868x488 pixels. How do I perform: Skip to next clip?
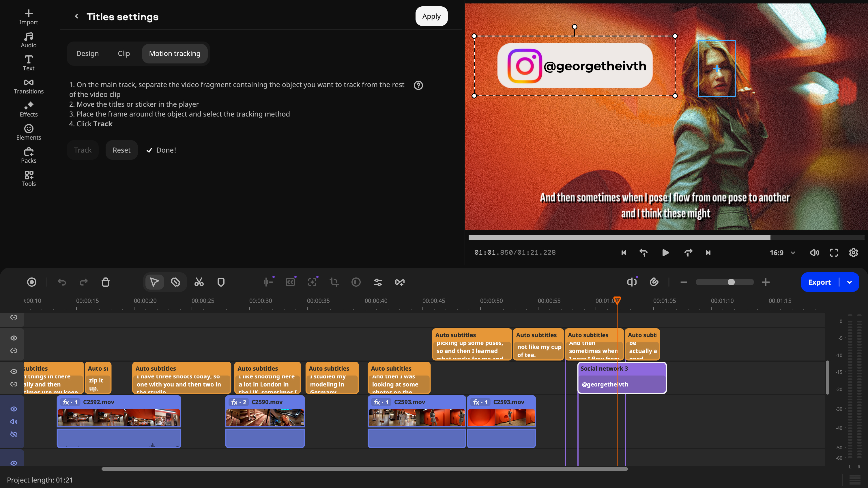point(708,253)
